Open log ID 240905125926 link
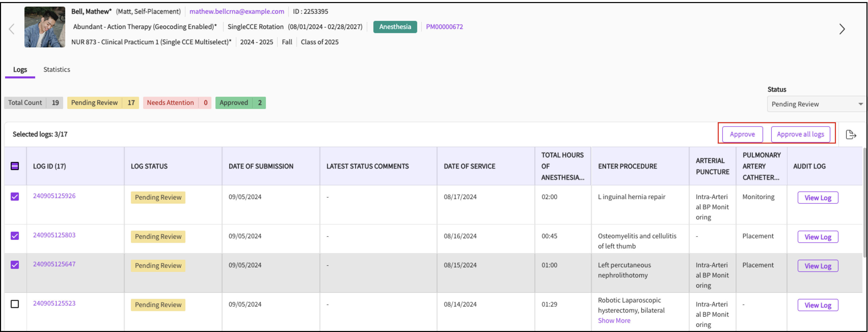868x332 pixels. point(54,196)
